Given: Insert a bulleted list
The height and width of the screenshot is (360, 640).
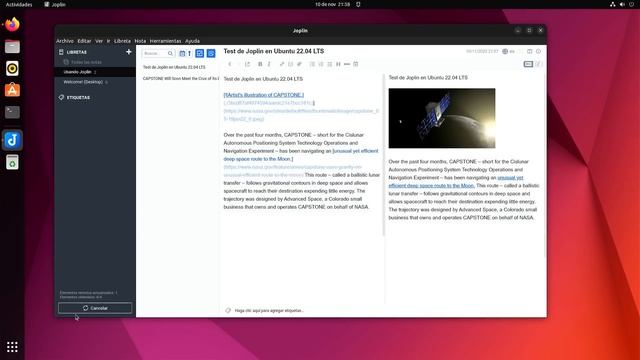Looking at the screenshot, I should click(x=312, y=64).
